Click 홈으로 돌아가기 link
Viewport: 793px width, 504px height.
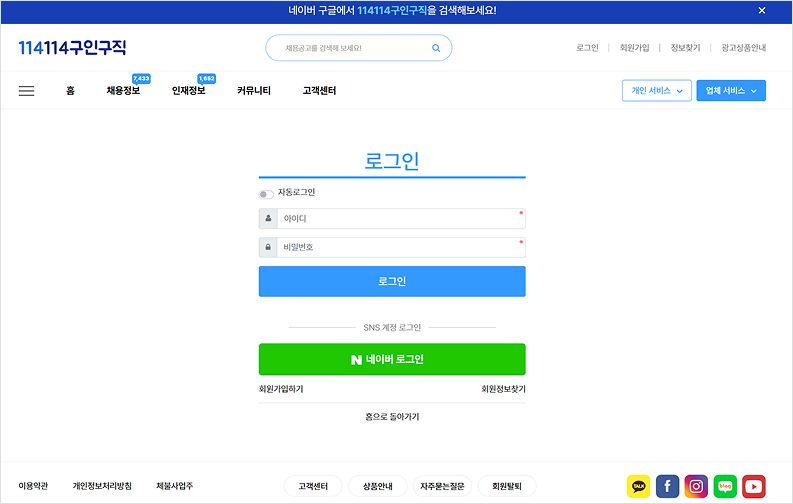click(x=392, y=417)
